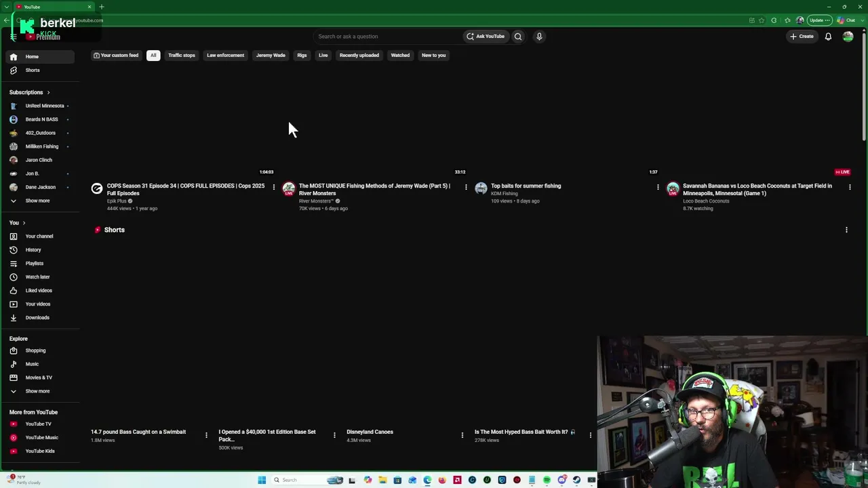Click the browser Update button
The height and width of the screenshot is (488, 868).
(x=820, y=20)
